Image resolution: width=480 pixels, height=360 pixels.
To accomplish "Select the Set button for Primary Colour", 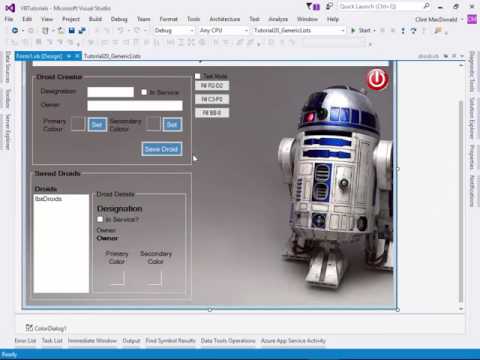I will click(x=97, y=125).
